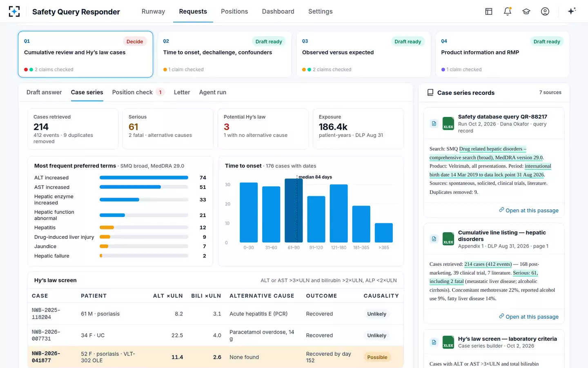
Task: Open the user account icon
Action: (x=545, y=11)
